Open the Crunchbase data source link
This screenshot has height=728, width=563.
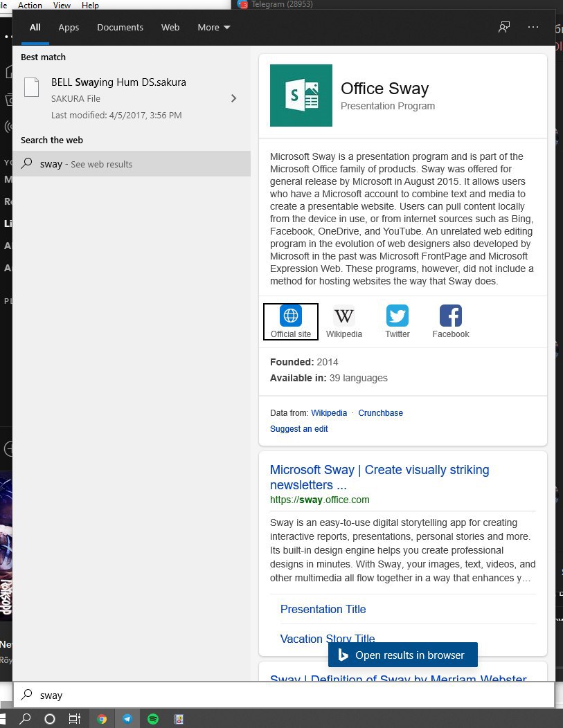pyautogui.click(x=380, y=412)
